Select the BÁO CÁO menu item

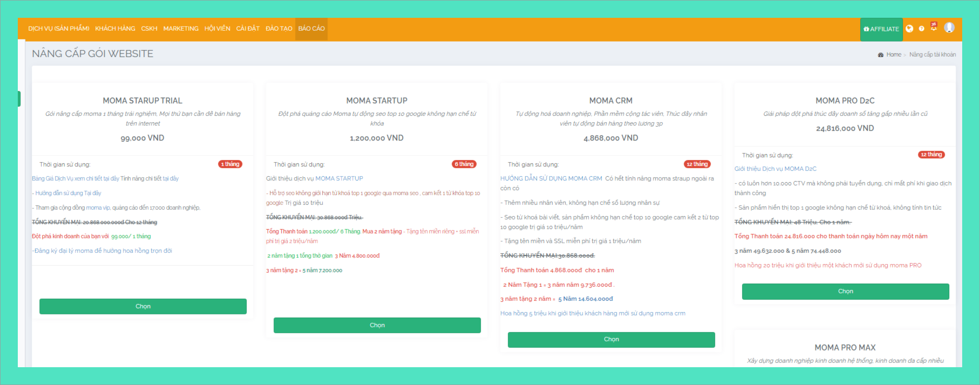(x=311, y=29)
